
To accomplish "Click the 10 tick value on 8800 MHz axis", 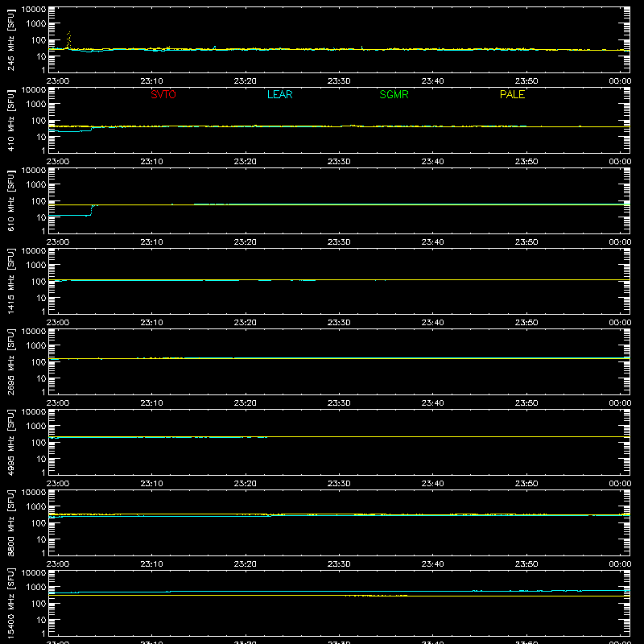I will [41, 539].
